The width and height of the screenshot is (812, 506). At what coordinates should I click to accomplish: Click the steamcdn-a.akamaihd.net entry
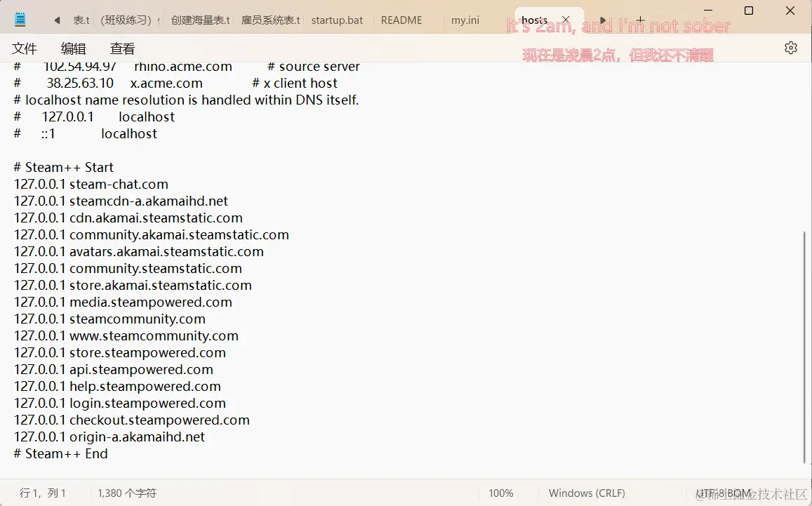click(x=121, y=201)
